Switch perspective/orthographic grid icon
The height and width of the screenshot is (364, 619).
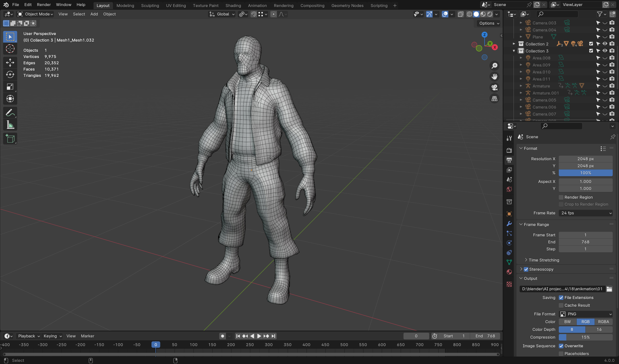[x=494, y=98]
